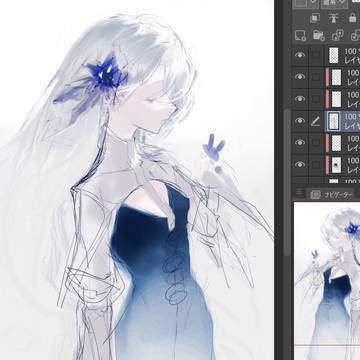Screen dimensions: 360x360
Task: Click the navigator preview image
Action: [x=327, y=281]
